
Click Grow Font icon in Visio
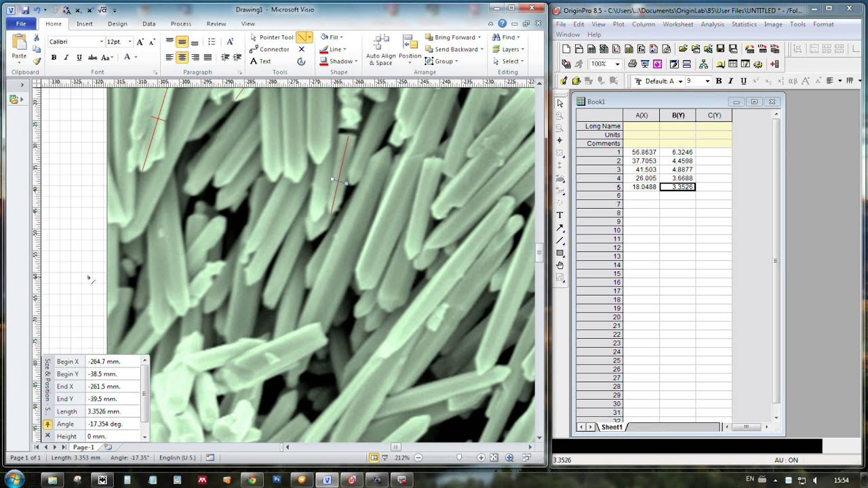point(140,41)
